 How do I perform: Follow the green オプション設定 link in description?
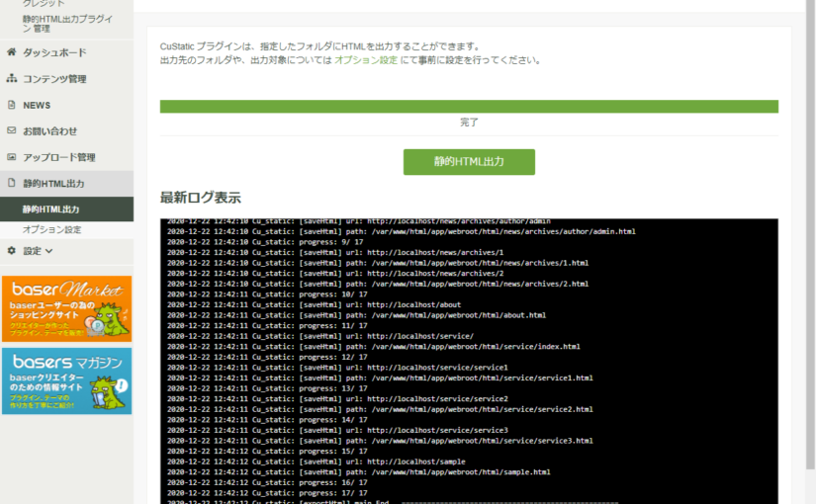point(366,60)
